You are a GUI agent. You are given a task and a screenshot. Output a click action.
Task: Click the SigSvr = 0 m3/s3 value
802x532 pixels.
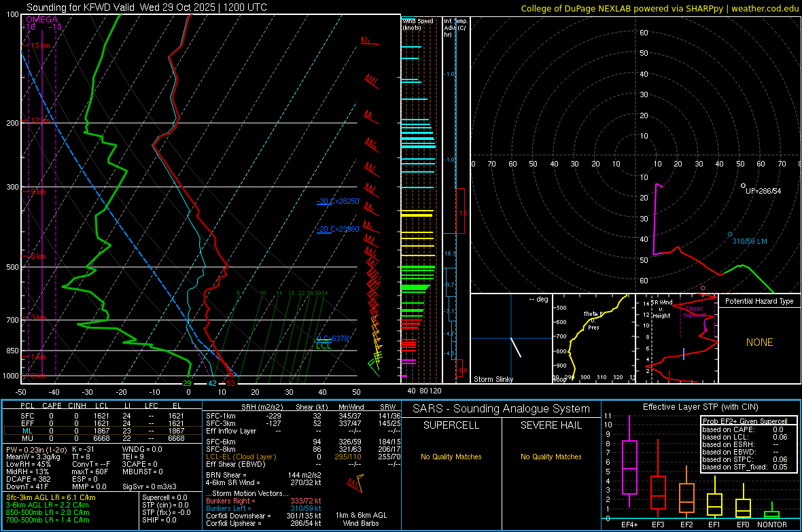pyautogui.click(x=150, y=486)
